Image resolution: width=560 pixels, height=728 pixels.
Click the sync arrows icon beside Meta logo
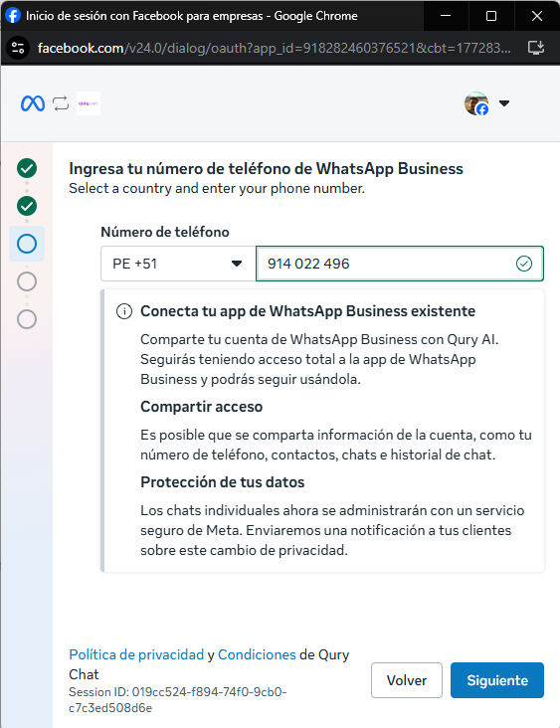click(61, 103)
